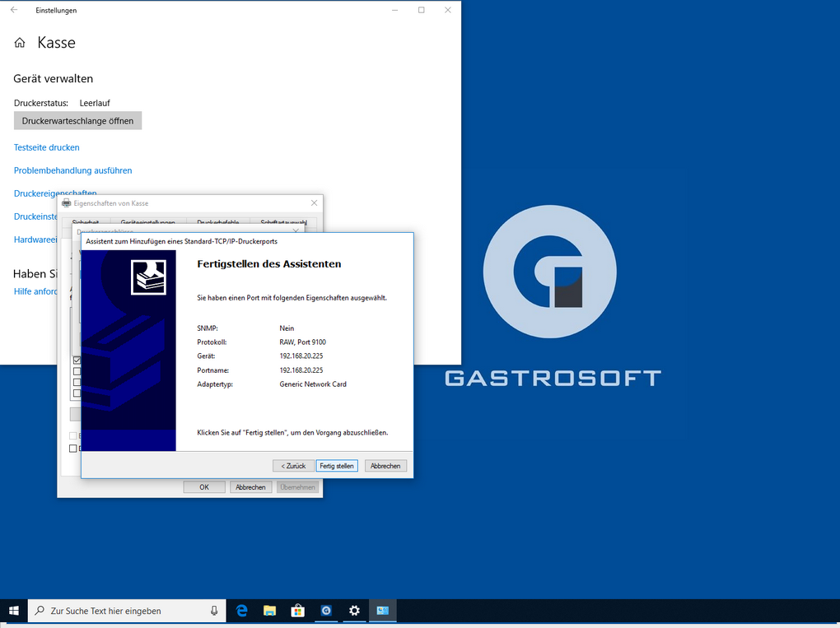Viewport: 840px width, 628px height.
Task: Click the Fertigstellen des Assistenten heading
Action: pyautogui.click(x=269, y=264)
